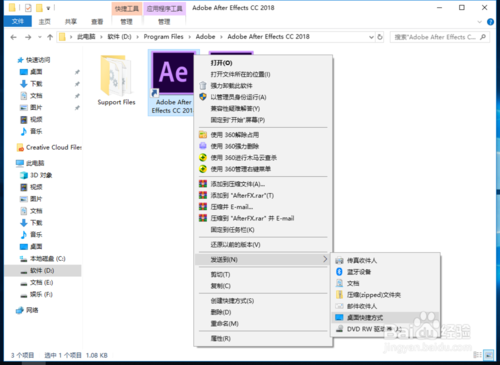Viewport: 500px width, 365px height.
Task: Open 网络 in the sidebar
Action: (x=27, y=310)
